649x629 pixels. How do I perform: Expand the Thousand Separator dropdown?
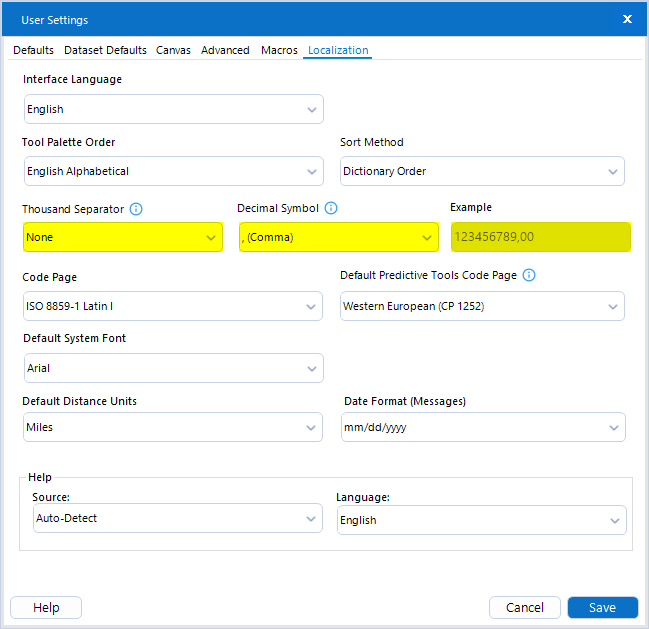(123, 237)
